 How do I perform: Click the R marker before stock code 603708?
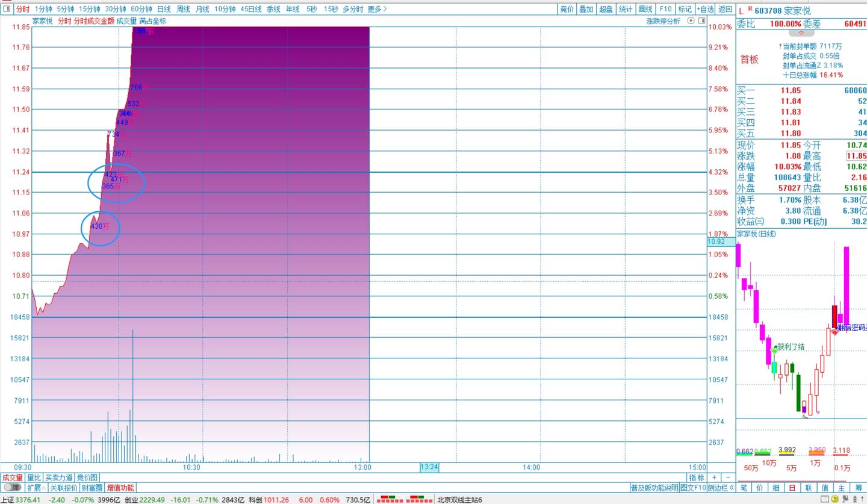pos(750,8)
